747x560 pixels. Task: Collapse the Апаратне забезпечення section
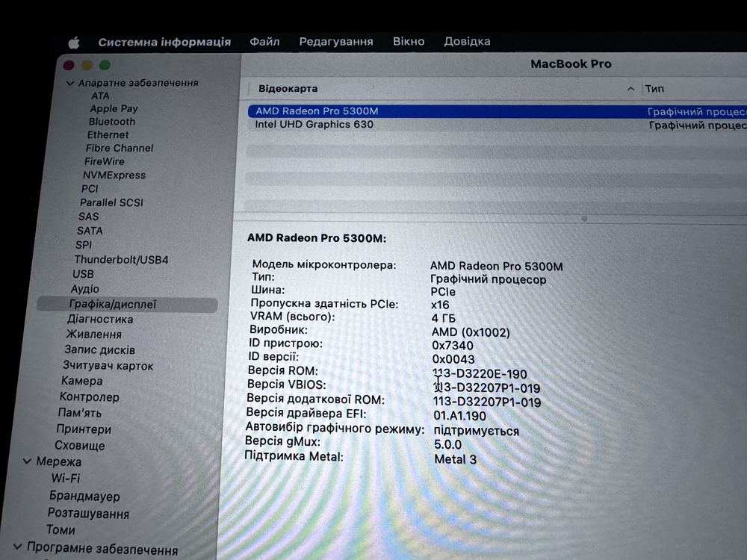point(70,84)
